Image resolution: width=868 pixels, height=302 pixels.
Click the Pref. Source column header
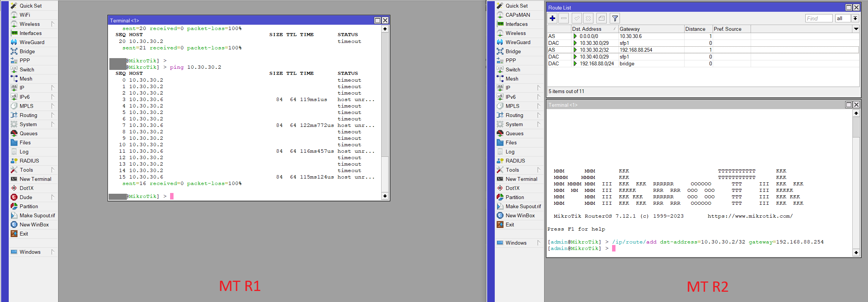(x=731, y=29)
